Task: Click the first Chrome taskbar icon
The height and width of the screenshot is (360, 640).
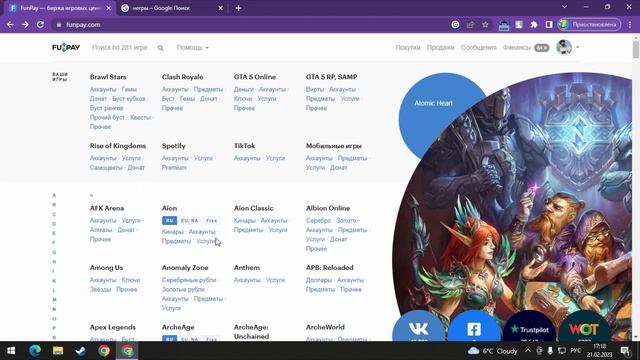Action: coord(104,351)
